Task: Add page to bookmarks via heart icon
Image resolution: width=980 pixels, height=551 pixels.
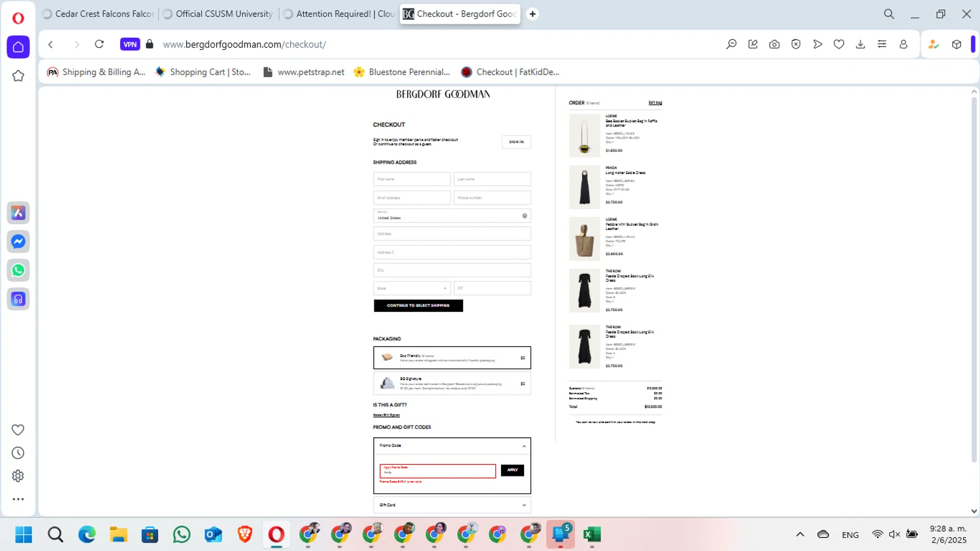Action: (x=839, y=44)
